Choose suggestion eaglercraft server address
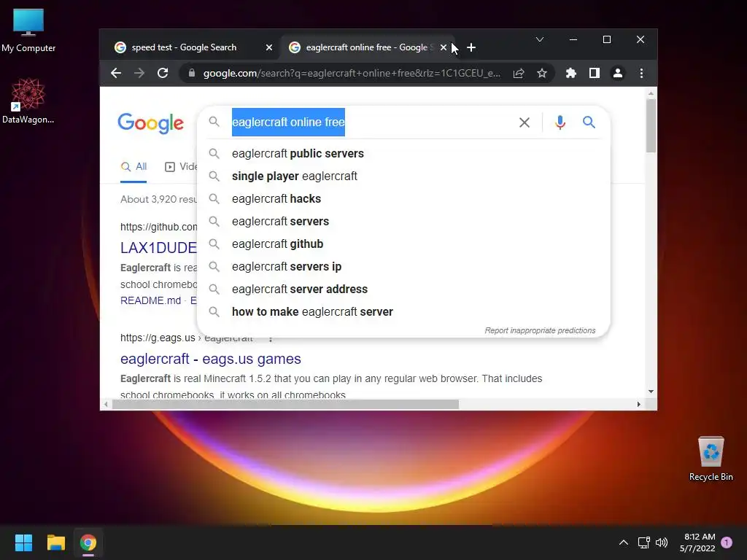Screen dimensions: 747x560 tap(403, 289)
